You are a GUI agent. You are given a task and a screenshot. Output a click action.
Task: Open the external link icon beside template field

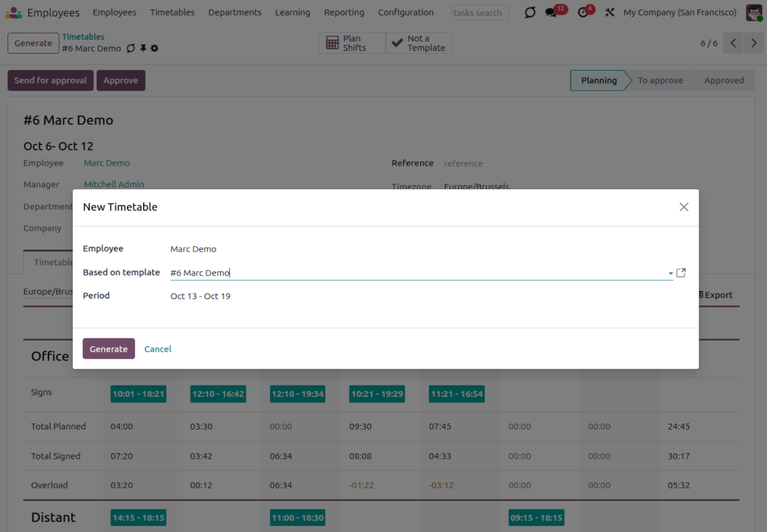681,273
